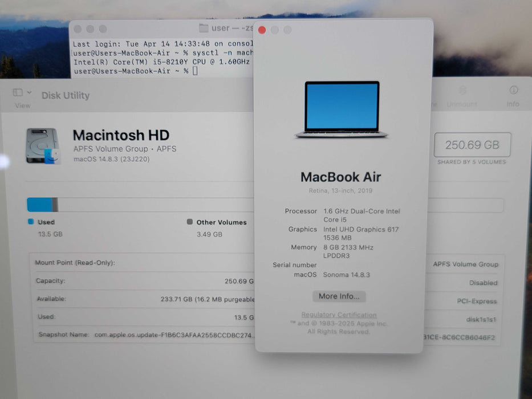Click the Terminal window minimize button
The image size is (532, 399).
pos(90,29)
